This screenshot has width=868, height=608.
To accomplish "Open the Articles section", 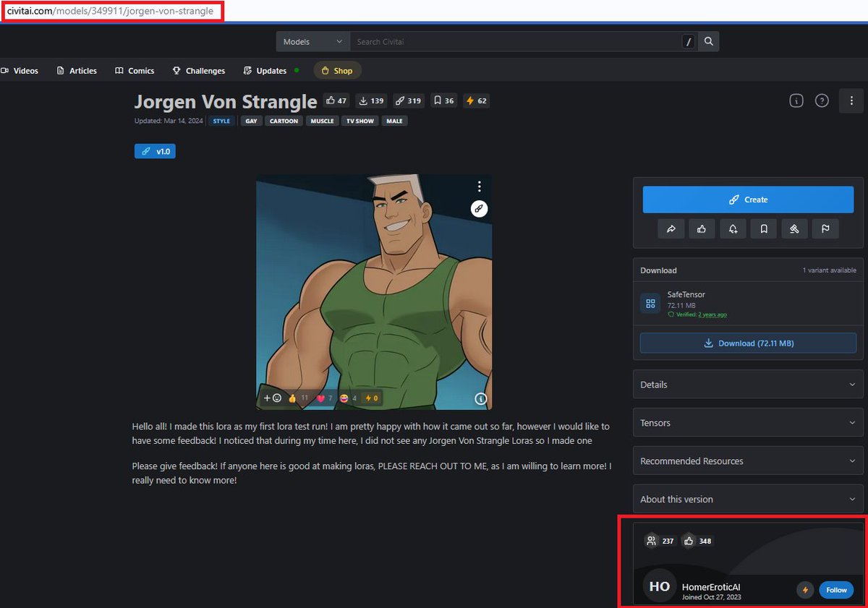I will (x=77, y=71).
